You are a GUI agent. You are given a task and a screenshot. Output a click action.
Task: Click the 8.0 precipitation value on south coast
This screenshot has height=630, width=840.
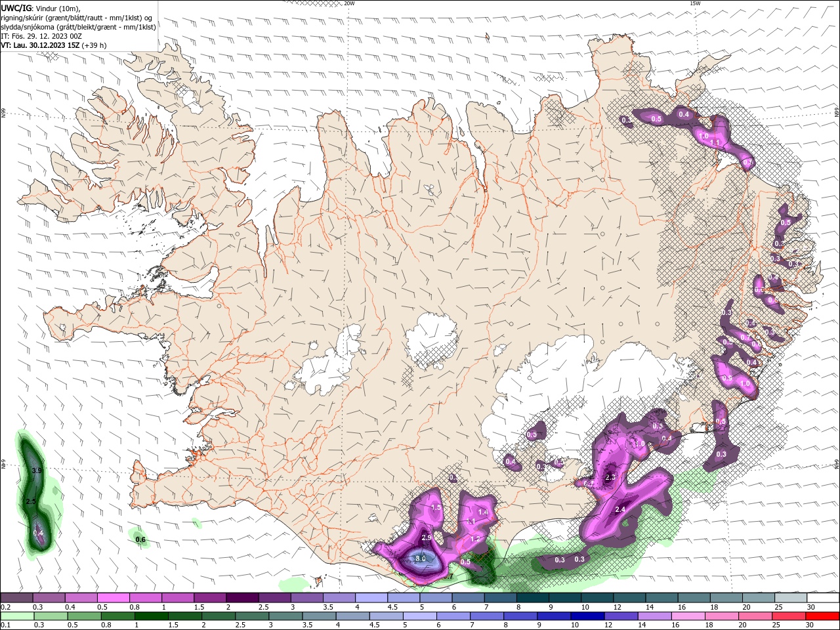click(421, 558)
